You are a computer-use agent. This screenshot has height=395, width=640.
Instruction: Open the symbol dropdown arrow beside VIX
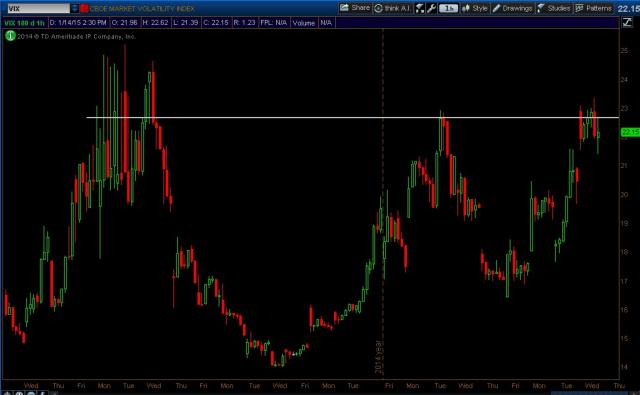[x=75, y=8]
